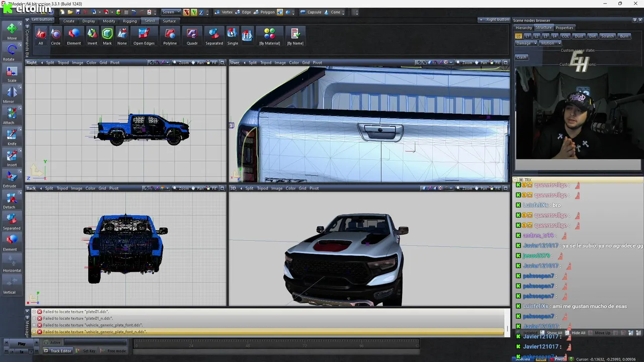This screenshot has width=644, height=362.
Task: Choose Element selection in the ribbon
Action: click(74, 37)
